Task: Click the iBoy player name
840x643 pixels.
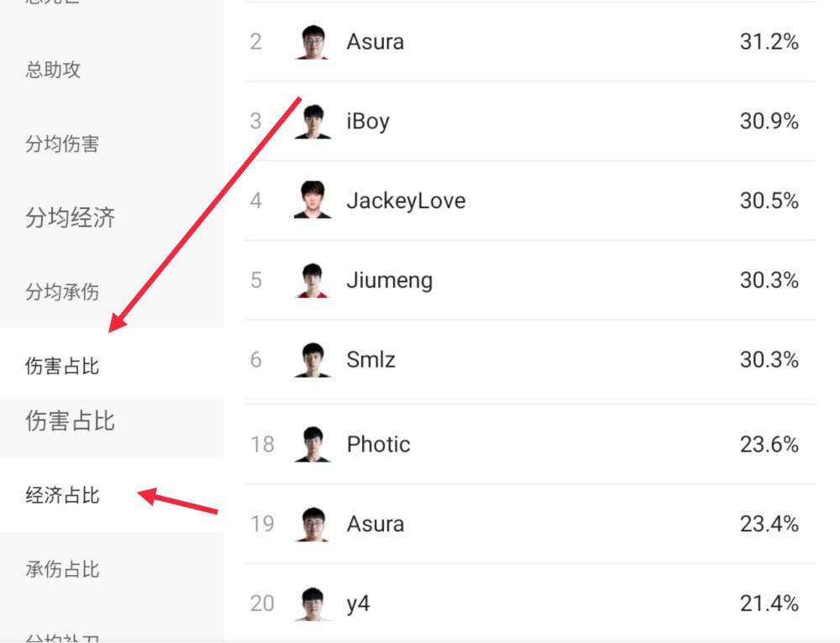Action: 368,122
